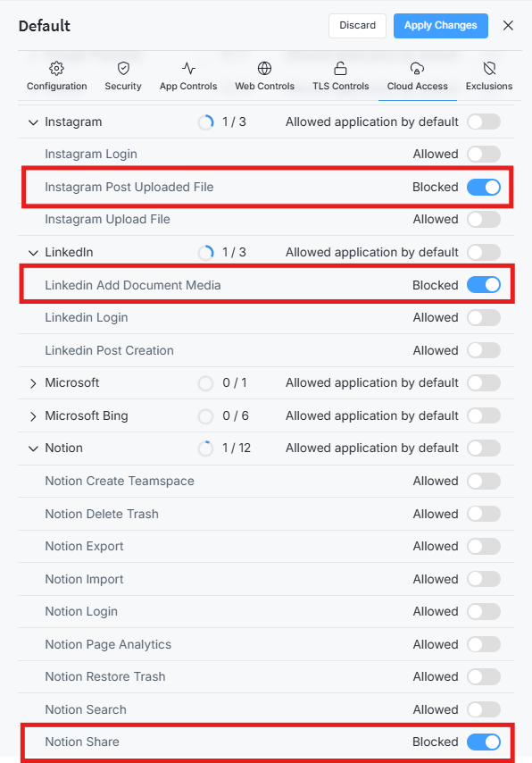Block Linkedin Login activity
This screenshot has width=532, height=763.
click(x=484, y=317)
